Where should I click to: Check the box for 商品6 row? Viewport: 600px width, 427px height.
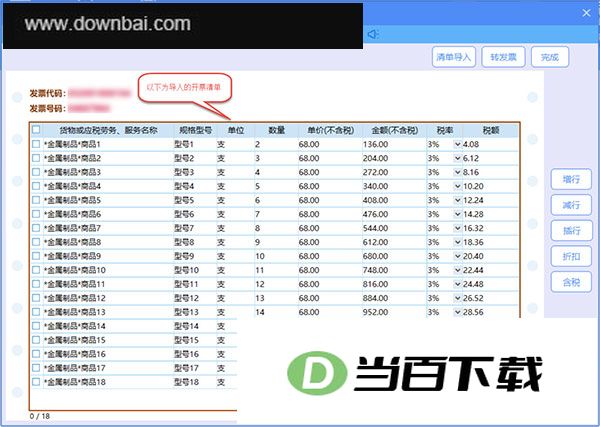tap(36, 214)
